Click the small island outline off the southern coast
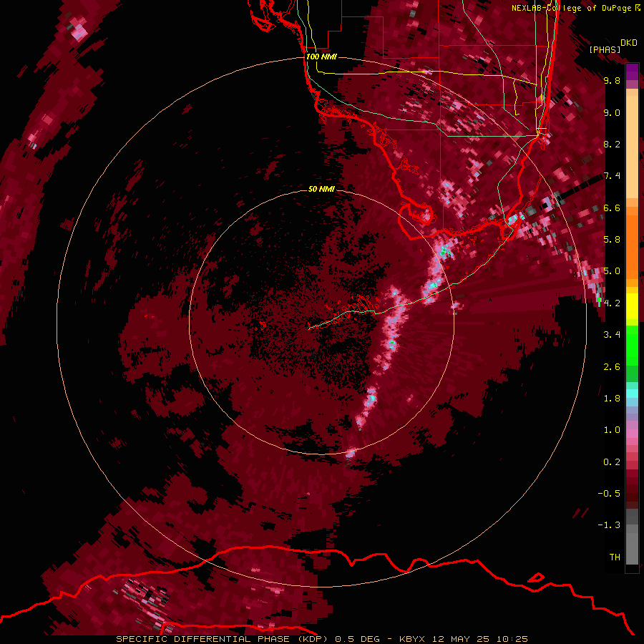Image resolution: width=644 pixels, height=644 pixels. pyautogui.click(x=535, y=577)
